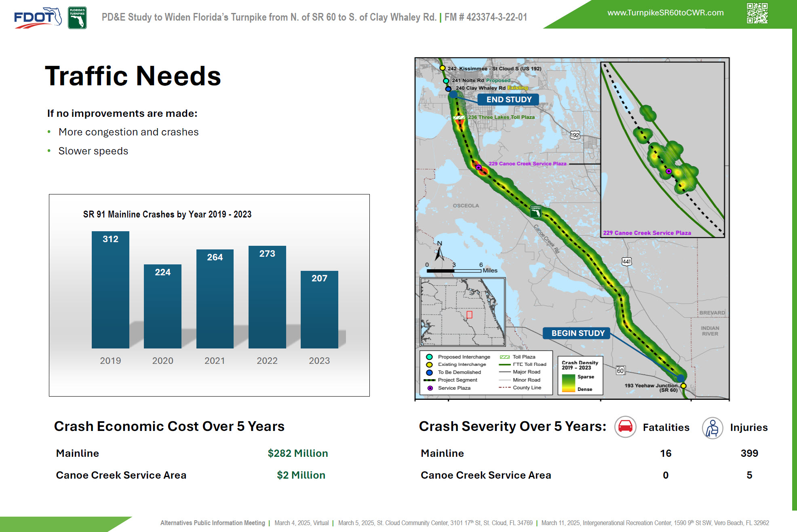797x532 pixels.
Task: Click the 'INDIAN RIVER' county label on map
Action: [x=710, y=331]
